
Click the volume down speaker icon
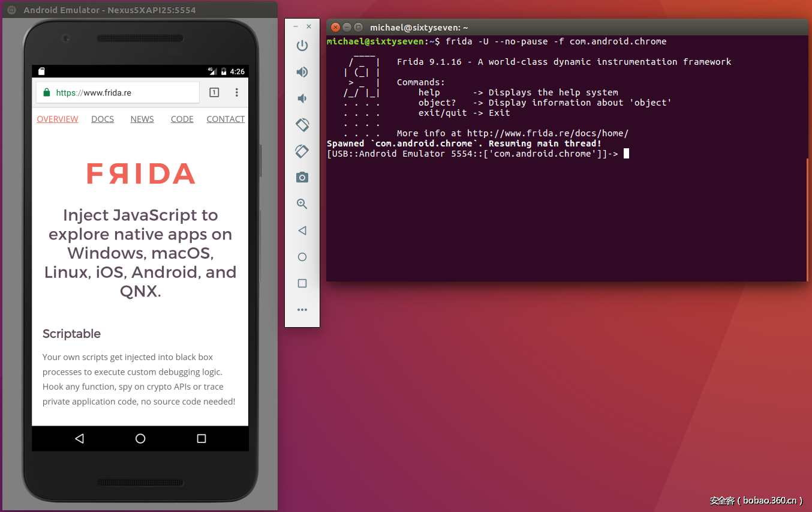click(x=302, y=98)
